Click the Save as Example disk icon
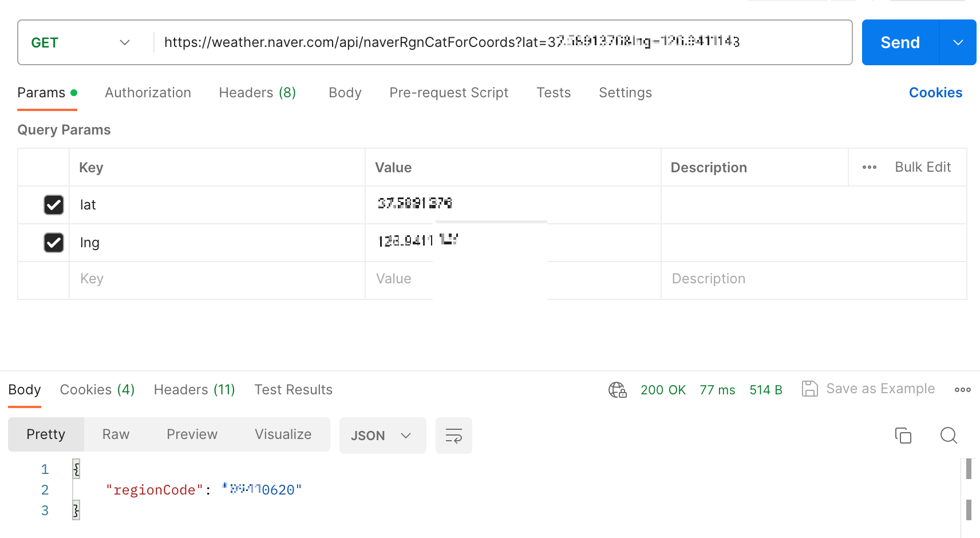The width and height of the screenshot is (980, 538). point(809,389)
